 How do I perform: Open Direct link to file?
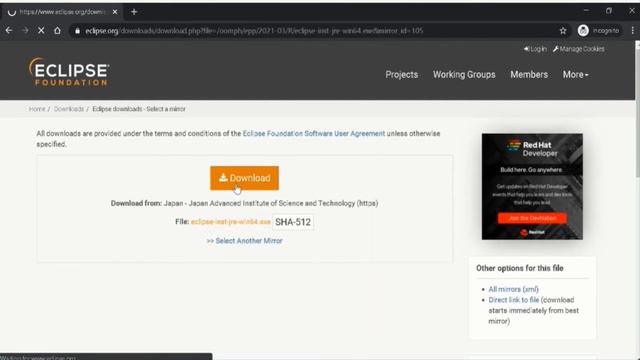pyautogui.click(x=513, y=300)
